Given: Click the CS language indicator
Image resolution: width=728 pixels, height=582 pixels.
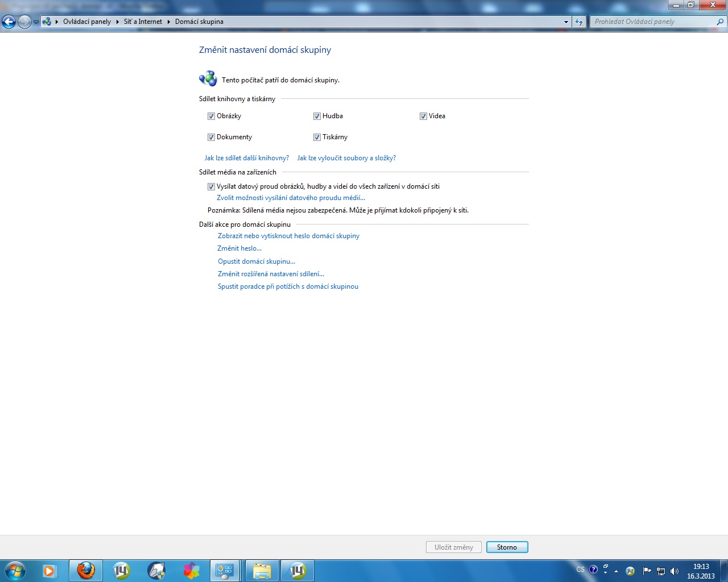Looking at the screenshot, I should [x=580, y=569].
